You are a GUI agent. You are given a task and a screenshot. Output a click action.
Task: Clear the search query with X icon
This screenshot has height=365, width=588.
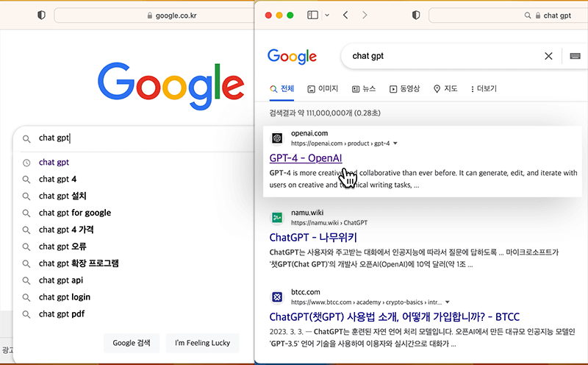coord(548,56)
